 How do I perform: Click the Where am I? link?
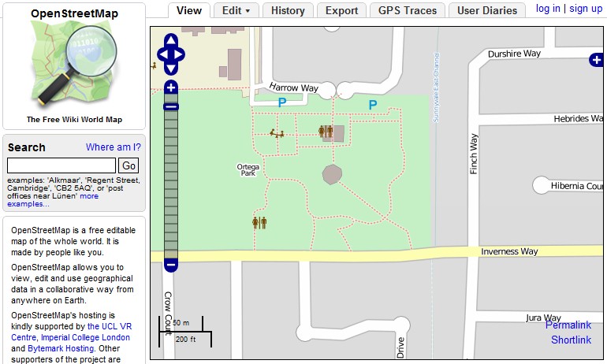click(x=114, y=147)
